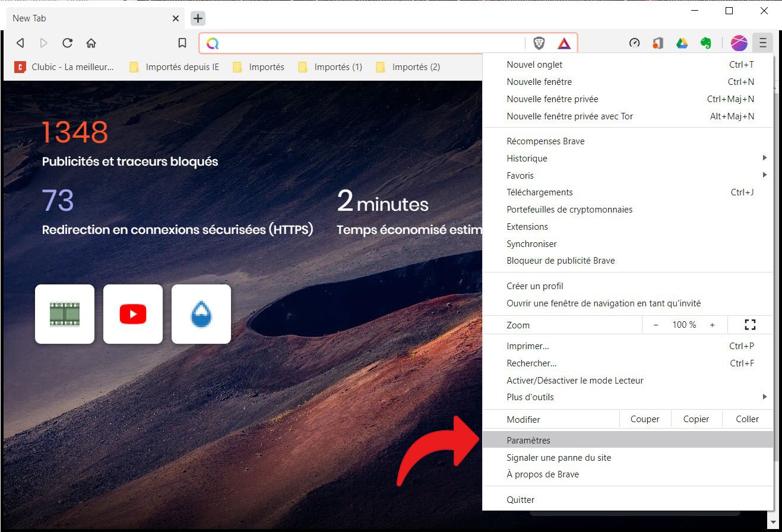Open the YouTube site tile
Screen dimensions: 782x532
point(133,314)
